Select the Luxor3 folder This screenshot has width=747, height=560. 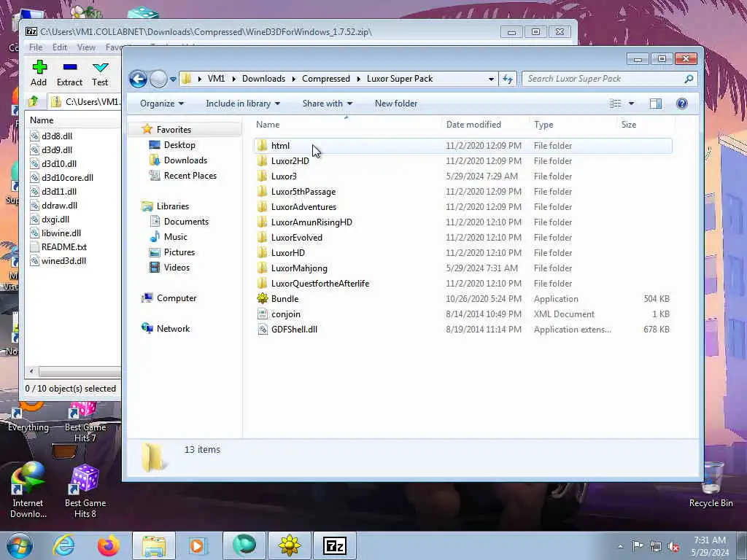pos(463,176)
